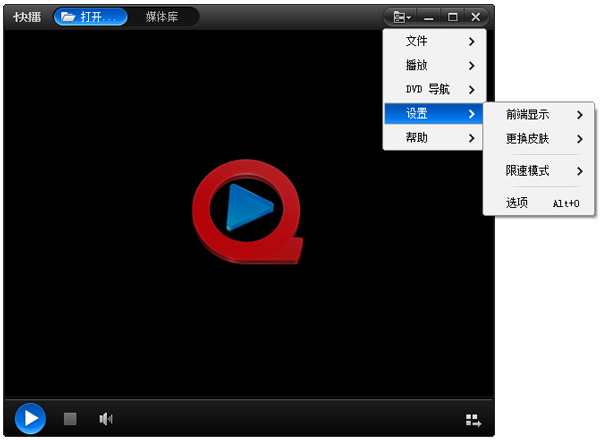Click the blue play button in bottom bar
This screenshot has width=600, height=440.
30,418
